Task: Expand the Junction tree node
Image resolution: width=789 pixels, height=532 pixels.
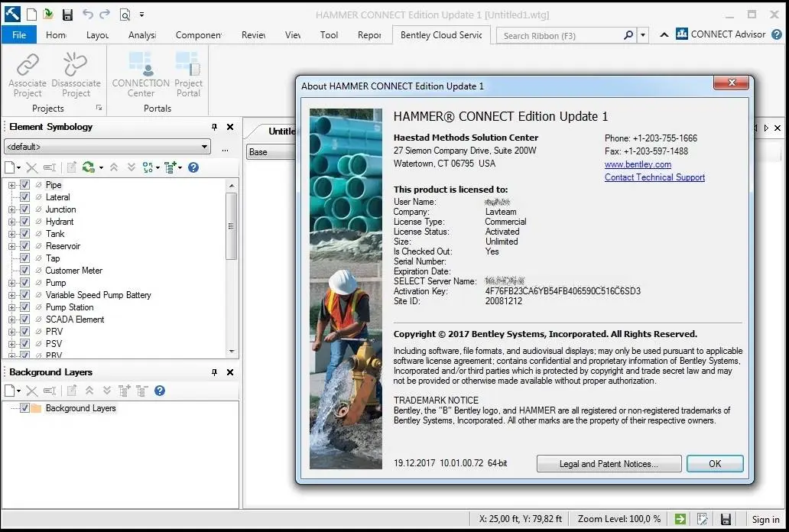Action: [x=12, y=209]
